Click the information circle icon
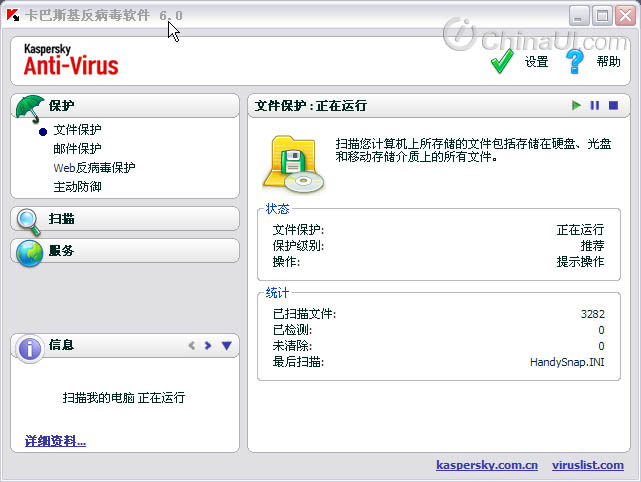The image size is (641, 482). 29,349
